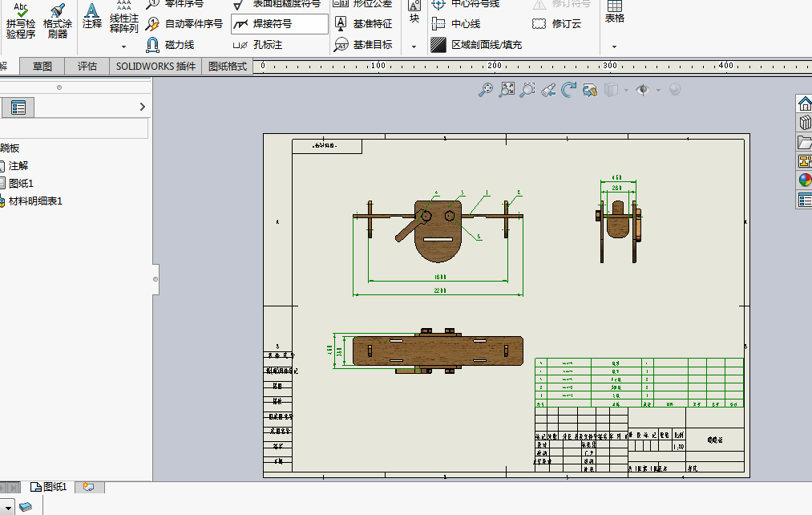Screen dimensions: 812x515
Task: Open the View Palette pane
Action: coord(804,161)
